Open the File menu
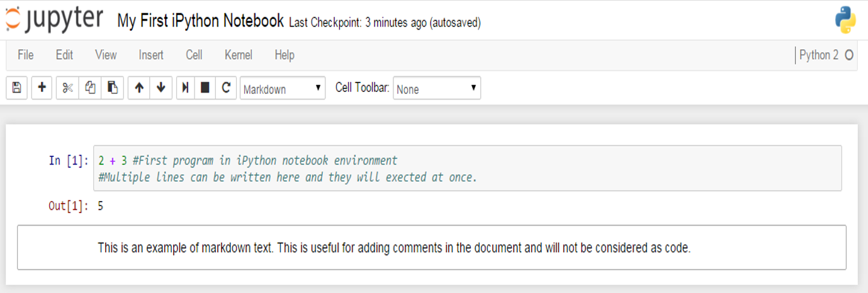The height and width of the screenshot is (293, 868). [x=26, y=55]
